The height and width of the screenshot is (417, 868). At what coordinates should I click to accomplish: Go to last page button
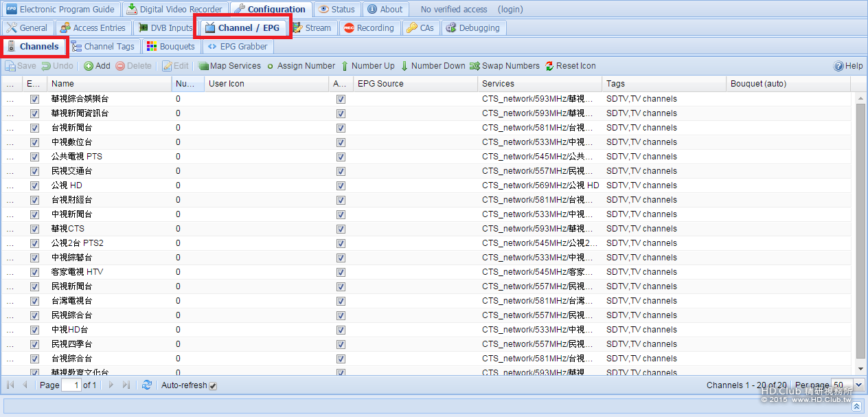tap(126, 385)
